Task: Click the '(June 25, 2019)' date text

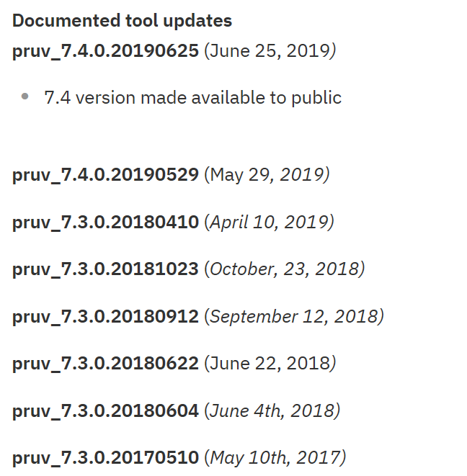Action: tap(270, 50)
